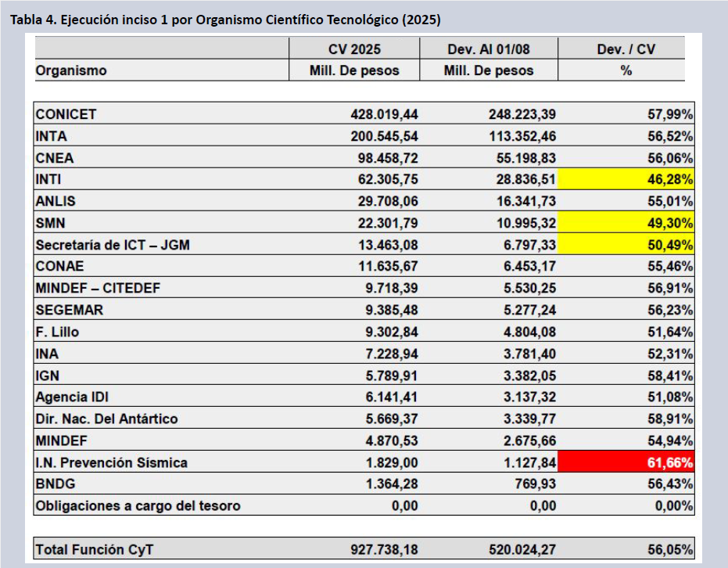Screen dimensions: 728x568
Task: Select the yellow 50,49% cell
Action: (627, 245)
